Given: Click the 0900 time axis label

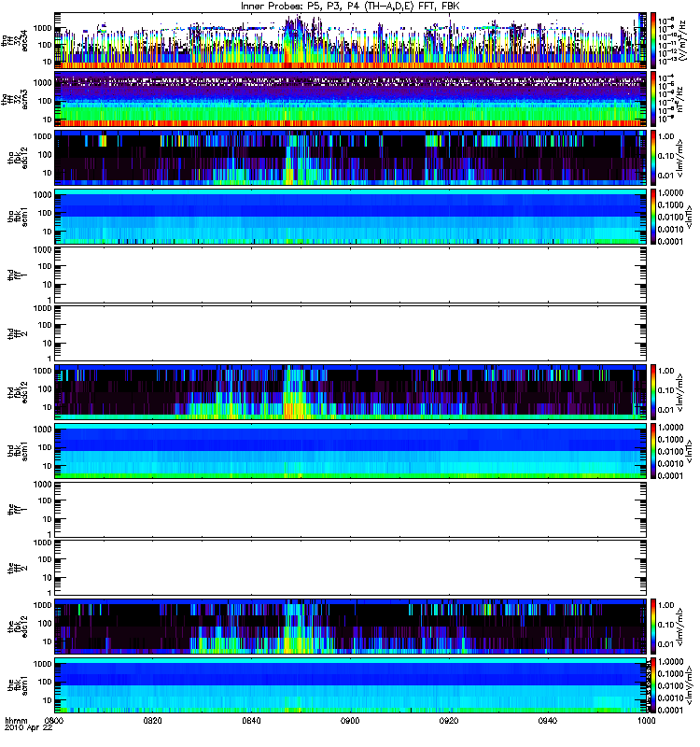Looking at the screenshot, I should (x=350, y=721).
